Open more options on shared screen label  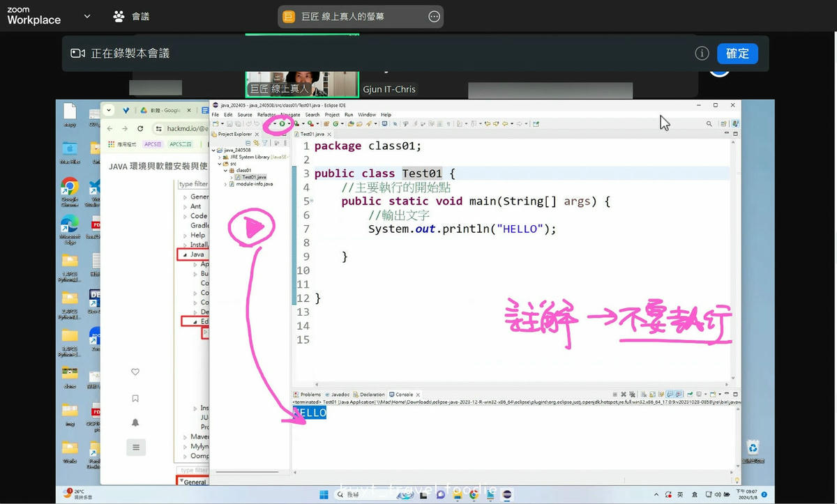(x=435, y=16)
